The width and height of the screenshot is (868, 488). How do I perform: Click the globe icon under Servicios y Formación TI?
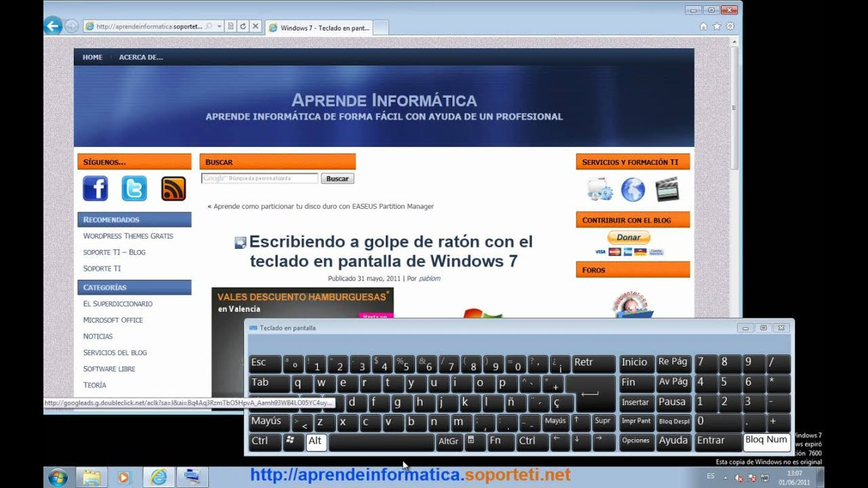coord(633,189)
